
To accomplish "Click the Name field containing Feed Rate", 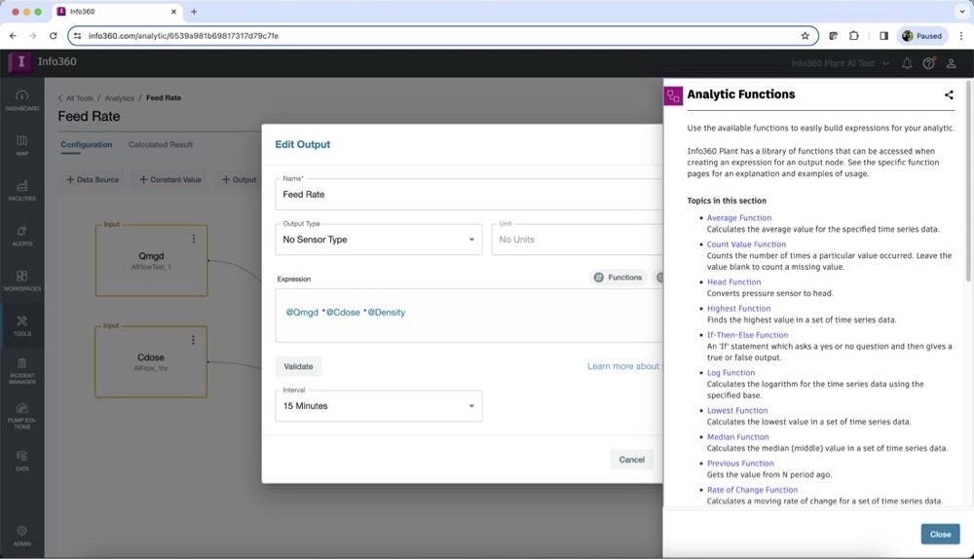I will tap(469, 195).
